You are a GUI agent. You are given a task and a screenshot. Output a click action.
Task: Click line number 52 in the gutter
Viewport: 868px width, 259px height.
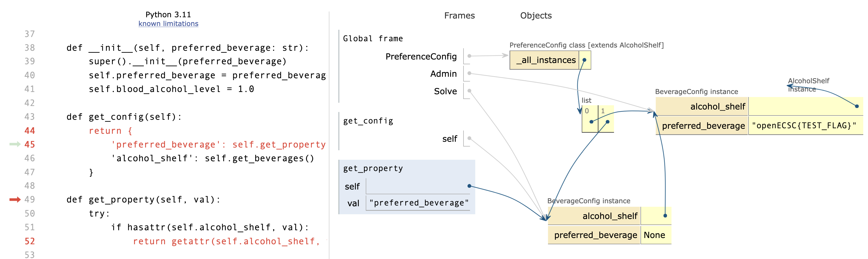point(30,241)
